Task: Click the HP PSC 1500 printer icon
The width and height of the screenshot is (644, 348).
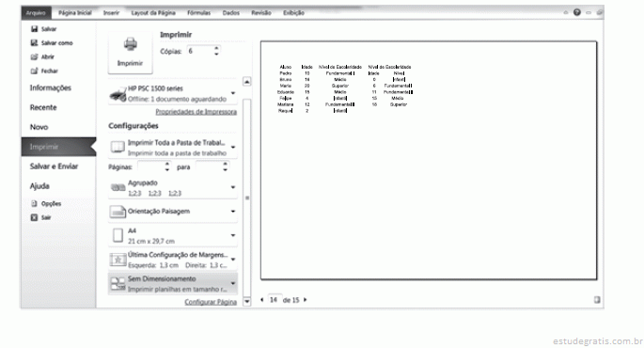Action: (x=118, y=94)
